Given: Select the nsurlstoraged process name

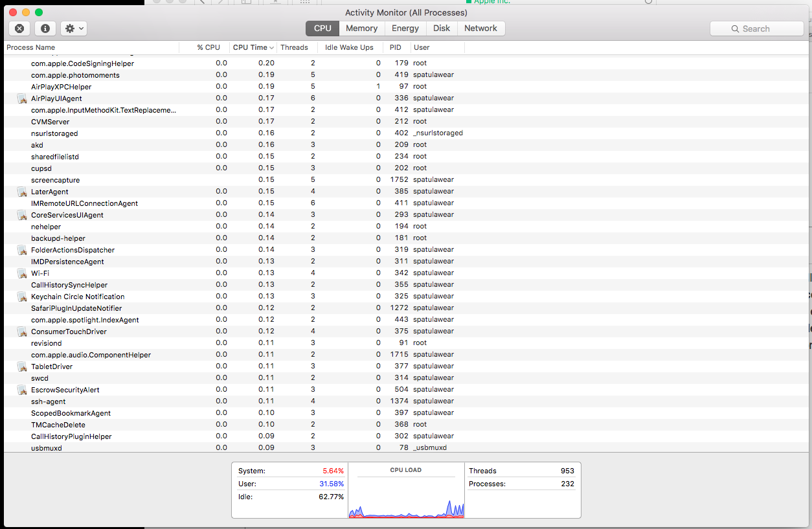Looking at the screenshot, I should [54, 133].
